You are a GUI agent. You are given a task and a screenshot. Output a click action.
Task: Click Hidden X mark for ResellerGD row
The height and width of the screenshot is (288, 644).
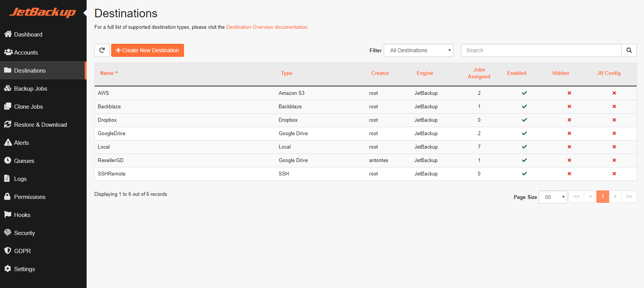tap(569, 160)
